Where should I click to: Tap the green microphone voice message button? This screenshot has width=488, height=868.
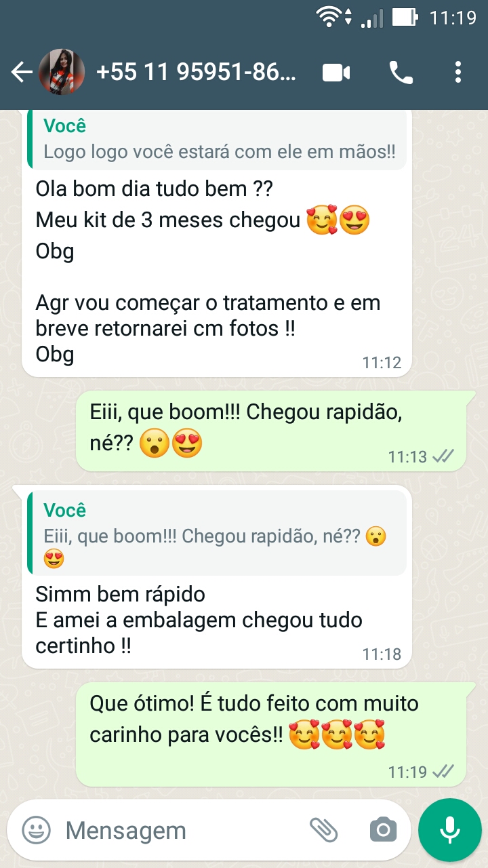point(449,830)
